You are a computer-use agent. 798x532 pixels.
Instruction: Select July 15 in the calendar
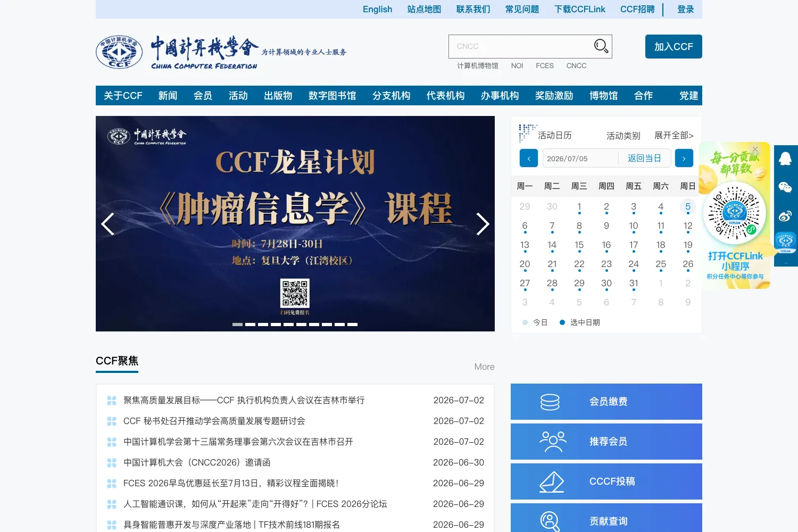(579, 245)
